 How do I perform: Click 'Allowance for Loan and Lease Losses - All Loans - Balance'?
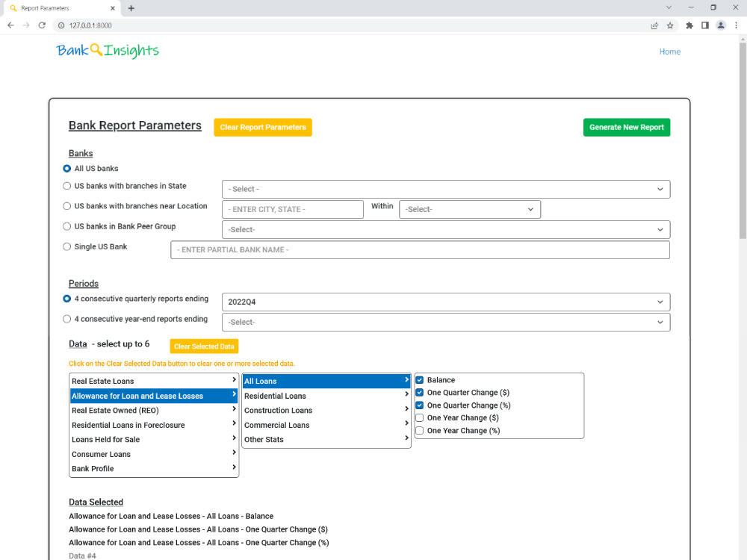click(x=171, y=516)
